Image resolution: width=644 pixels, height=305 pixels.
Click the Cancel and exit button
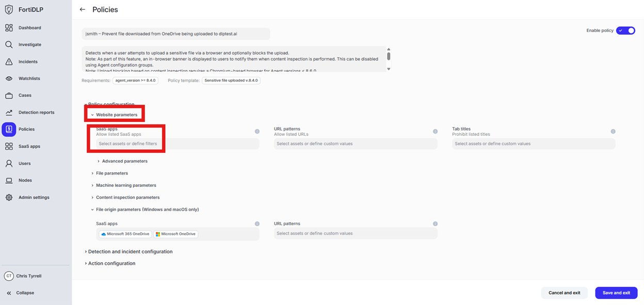564,293
